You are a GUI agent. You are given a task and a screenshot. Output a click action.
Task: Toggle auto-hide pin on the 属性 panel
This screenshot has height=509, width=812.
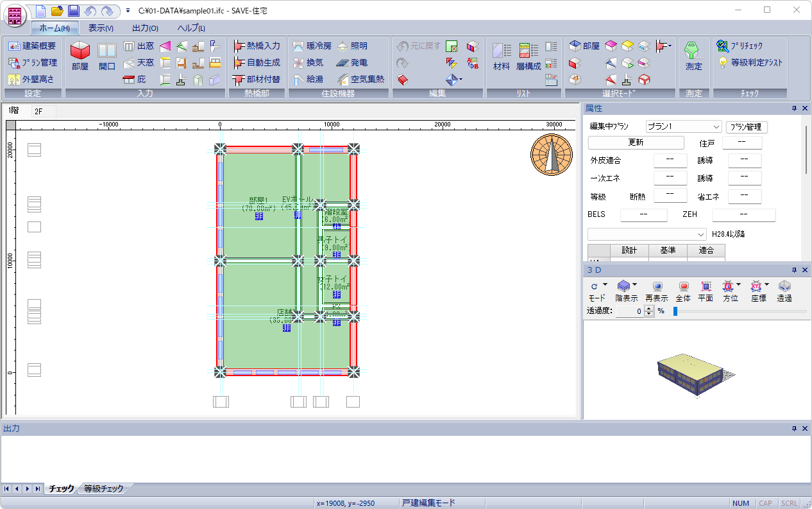(794, 108)
